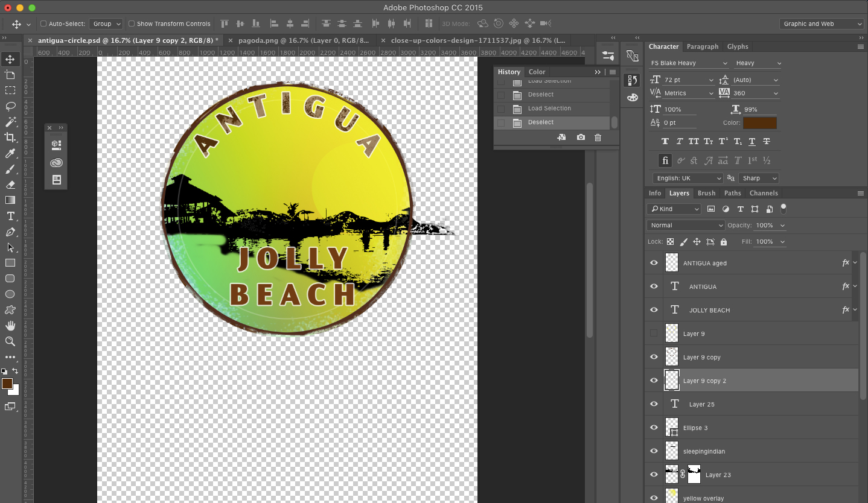Open the FS Blake Heavy font dropdown
Image resolution: width=868 pixels, height=503 pixels.
(x=689, y=63)
